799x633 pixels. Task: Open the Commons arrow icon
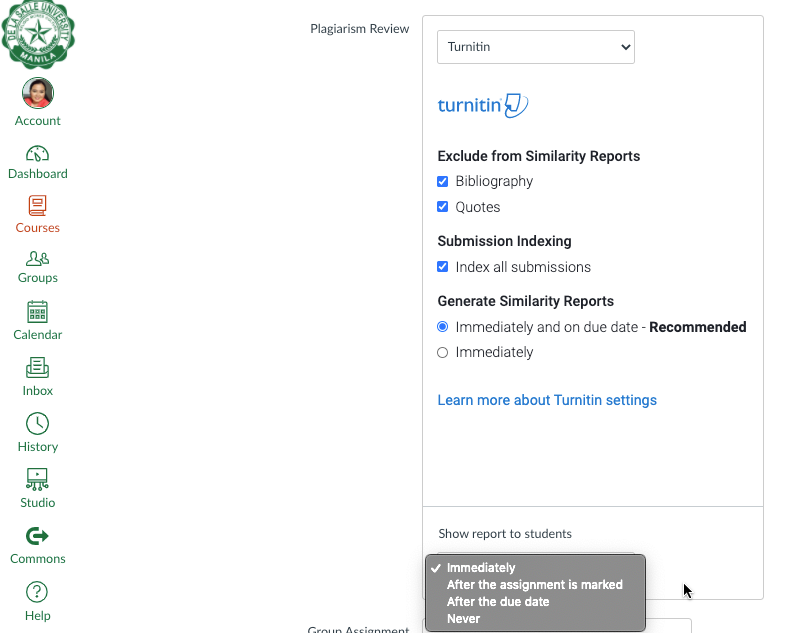37,536
